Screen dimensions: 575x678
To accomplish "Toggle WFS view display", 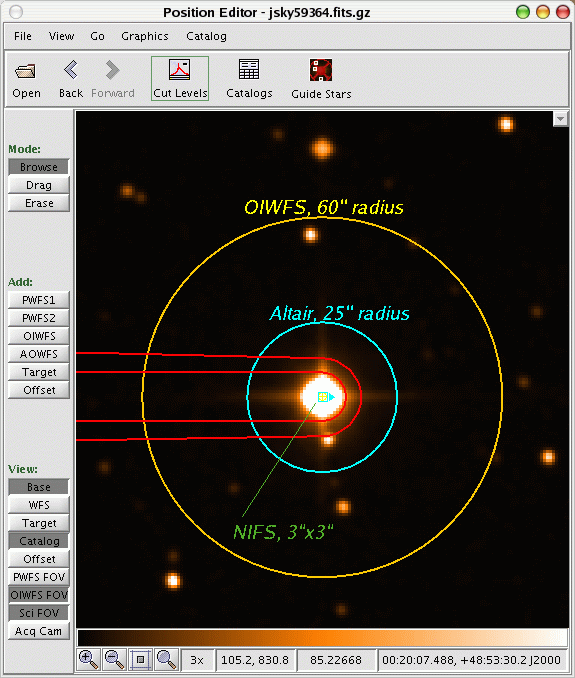I will click(38, 505).
